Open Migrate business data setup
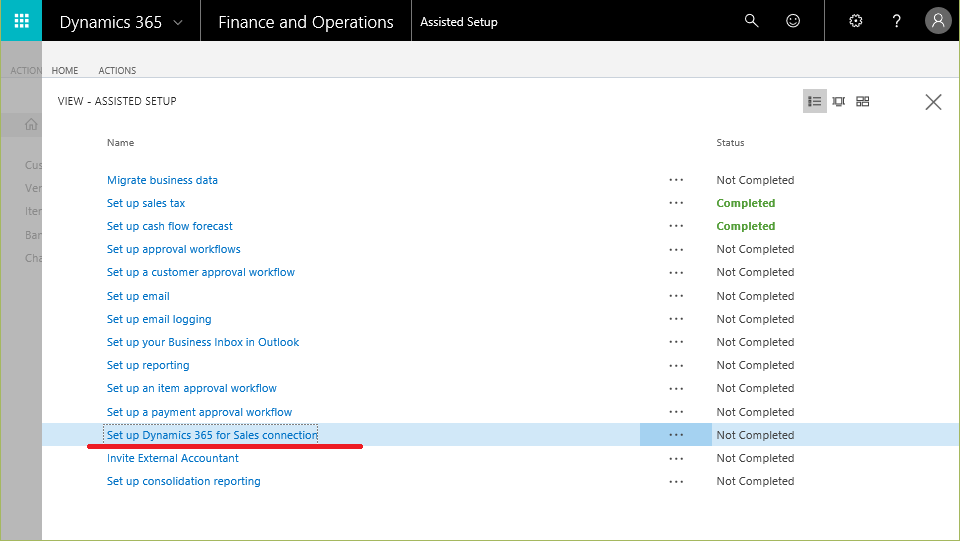This screenshot has width=960, height=541. pyautogui.click(x=162, y=180)
